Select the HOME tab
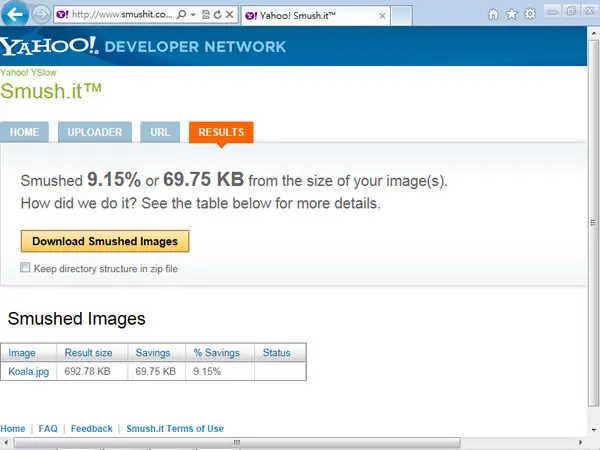This screenshot has height=450, width=600. (24, 132)
